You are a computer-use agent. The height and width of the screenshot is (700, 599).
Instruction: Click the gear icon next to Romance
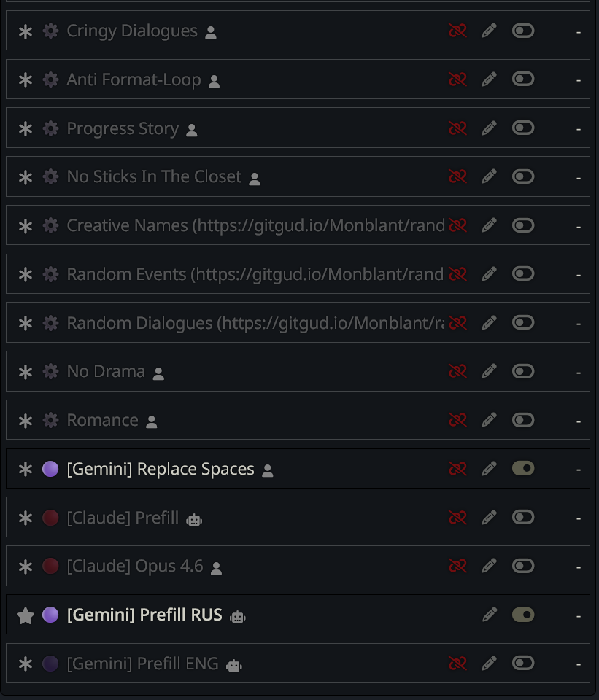tap(50, 420)
